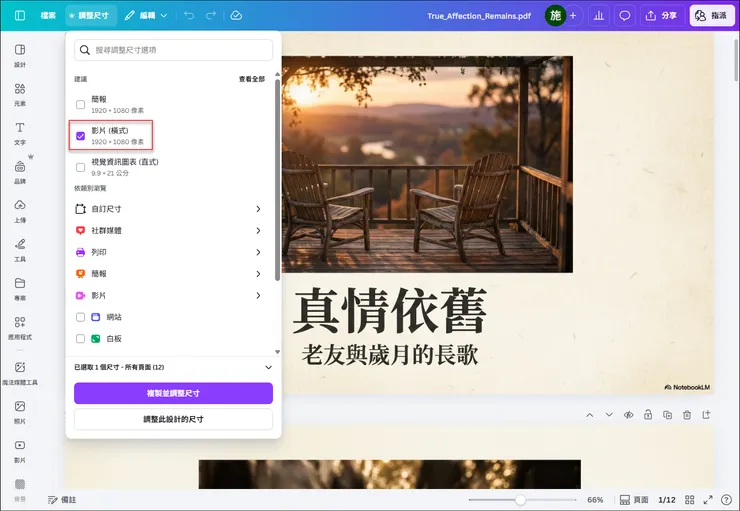This screenshot has width=740, height=511.
Task: Delete the page with the trash icon
Action: pos(687,415)
